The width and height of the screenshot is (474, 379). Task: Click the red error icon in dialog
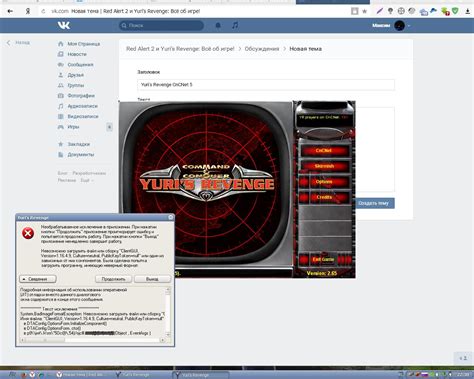coord(28,233)
